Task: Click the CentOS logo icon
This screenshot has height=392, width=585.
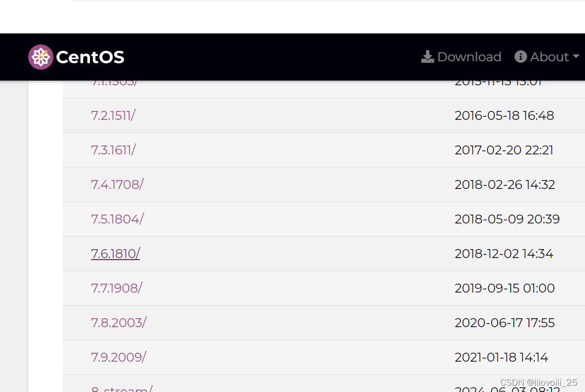Action: [x=40, y=57]
